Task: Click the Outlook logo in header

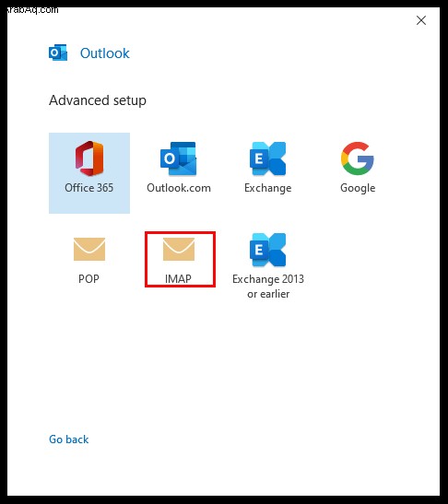Action: pyautogui.click(x=58, y=53)
